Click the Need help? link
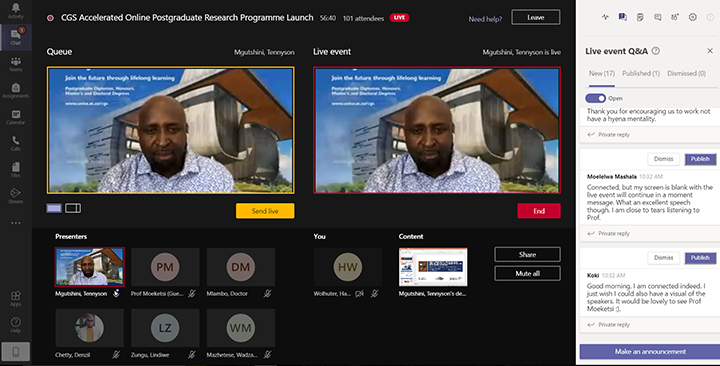This screenshot has height=366, width=720. [485, 19]
